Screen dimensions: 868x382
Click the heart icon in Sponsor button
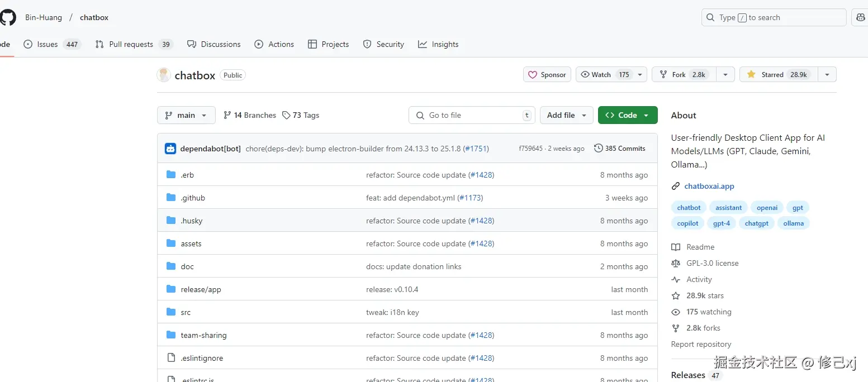tap(532, 75)
